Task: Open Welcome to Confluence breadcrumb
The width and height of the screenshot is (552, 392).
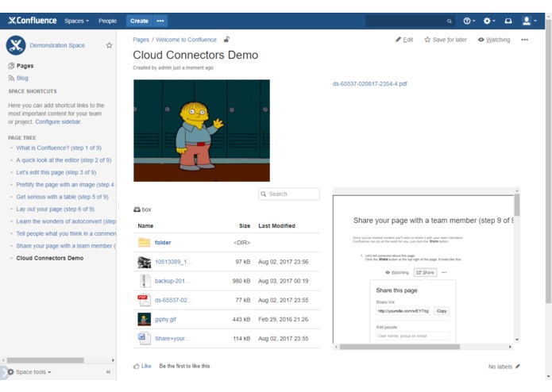Action: coord(186,40)
